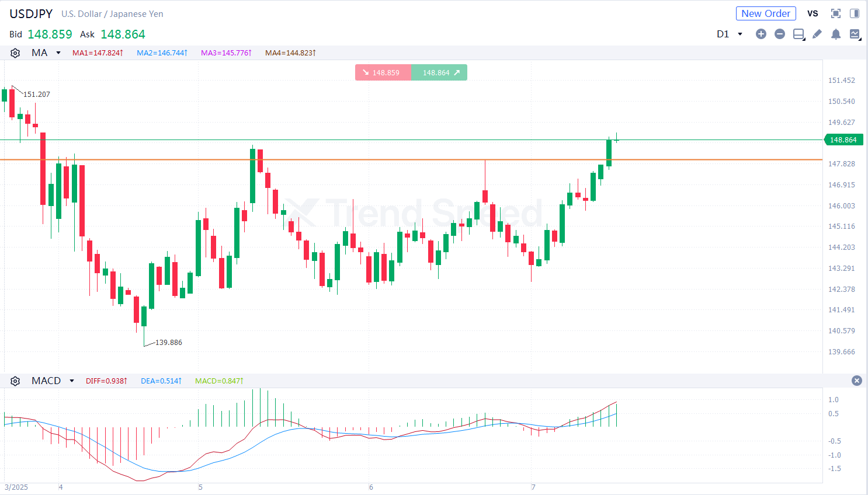
Task: Expand the MACD indicator dropdown
Action: 72,381
